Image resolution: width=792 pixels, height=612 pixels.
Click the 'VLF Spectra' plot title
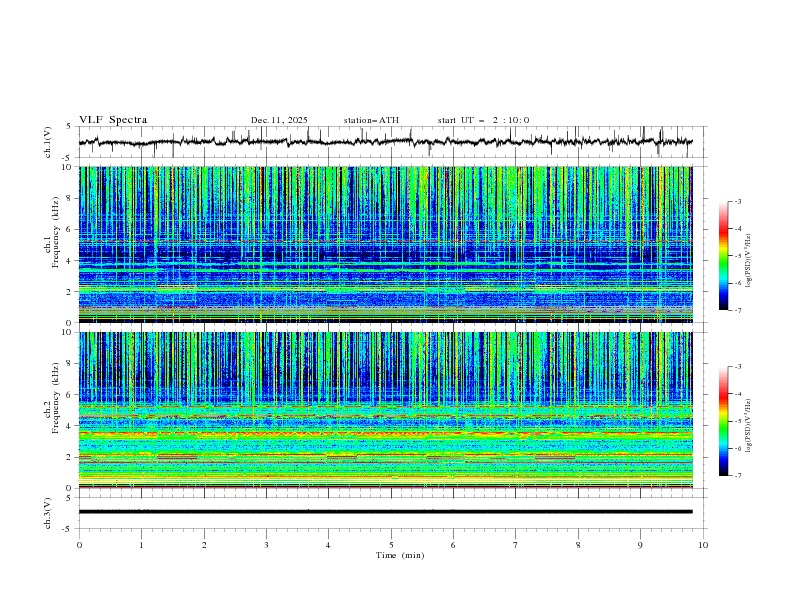pos(113,120)
